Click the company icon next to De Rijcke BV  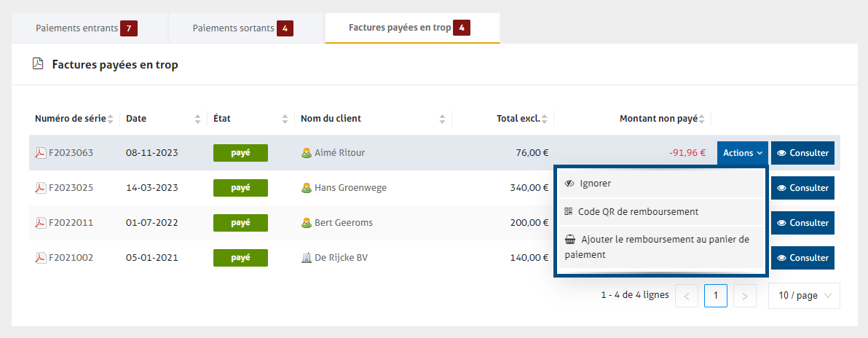click(x=307, y=258)
